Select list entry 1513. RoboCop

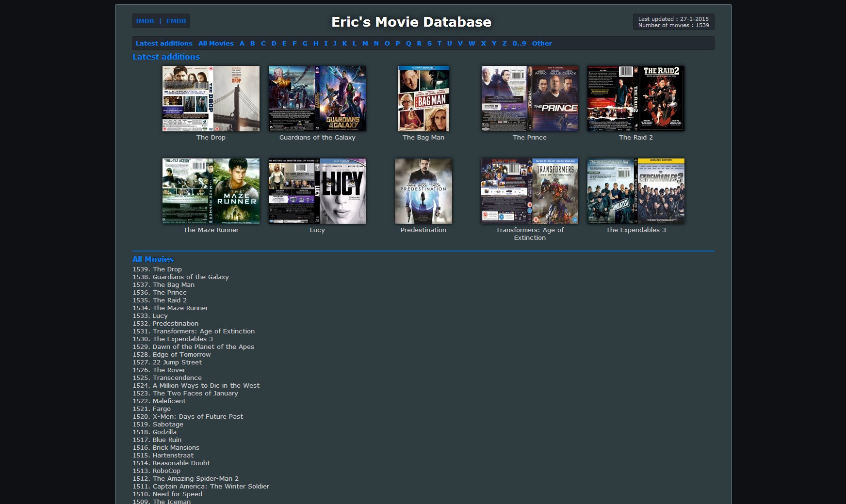[157, 471]
